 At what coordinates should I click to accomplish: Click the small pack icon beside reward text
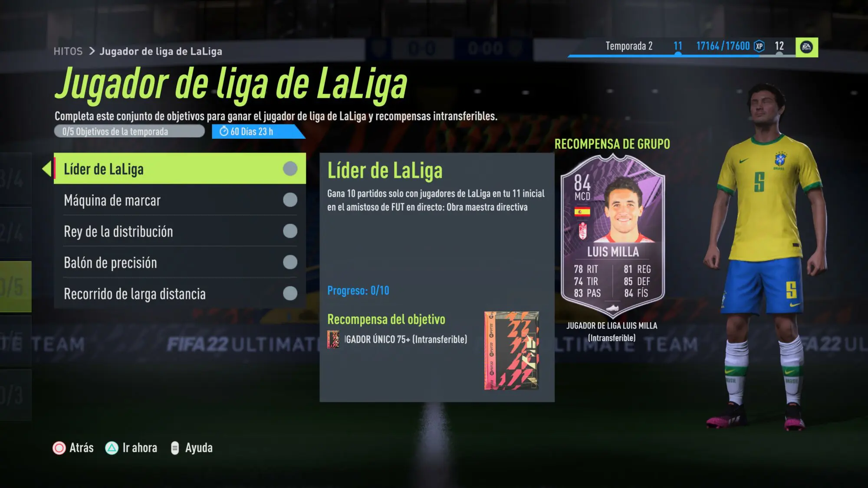[x=333, y=340]
